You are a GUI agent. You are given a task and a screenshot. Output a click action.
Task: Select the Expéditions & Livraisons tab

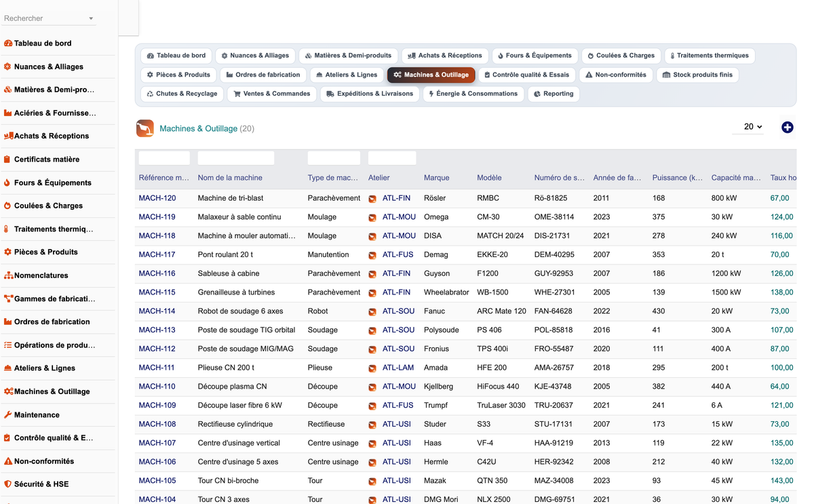(369, 94)
